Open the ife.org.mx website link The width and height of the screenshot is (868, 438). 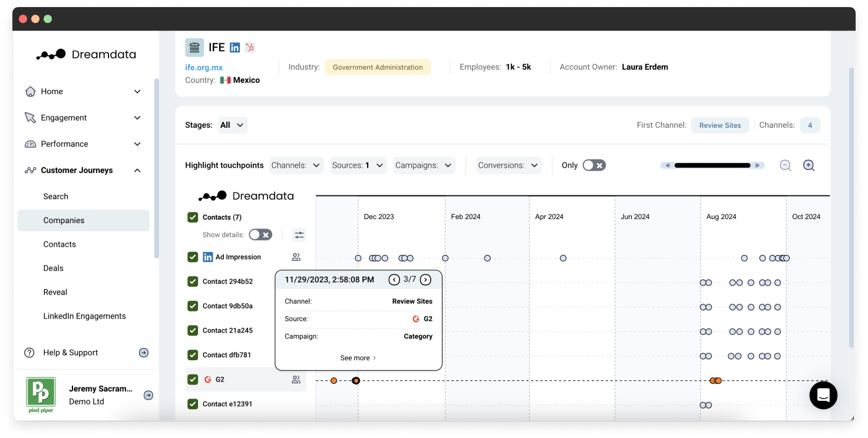pos(204,67)
